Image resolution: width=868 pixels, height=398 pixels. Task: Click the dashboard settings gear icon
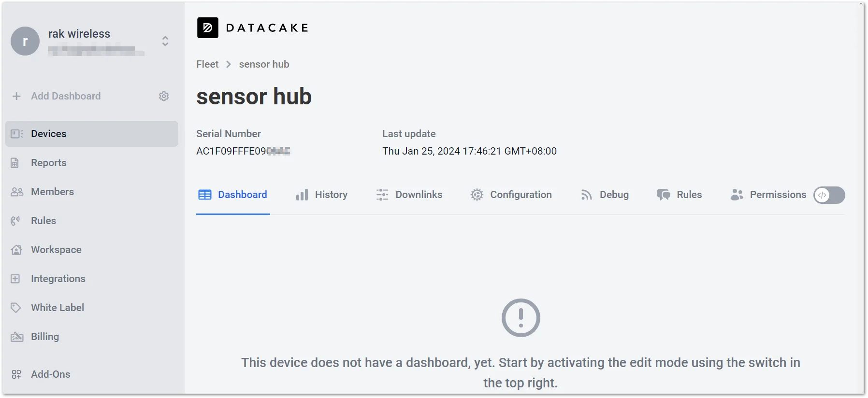[x=164, y=96]
